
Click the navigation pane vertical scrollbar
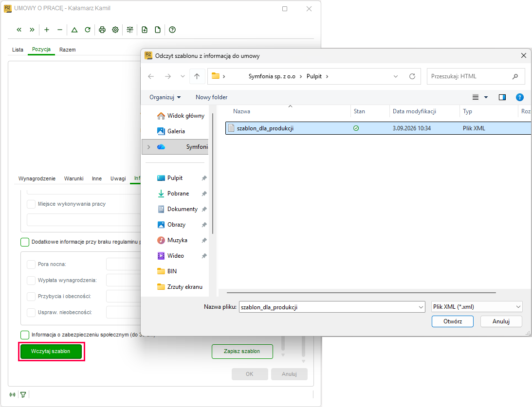(213, 174)
